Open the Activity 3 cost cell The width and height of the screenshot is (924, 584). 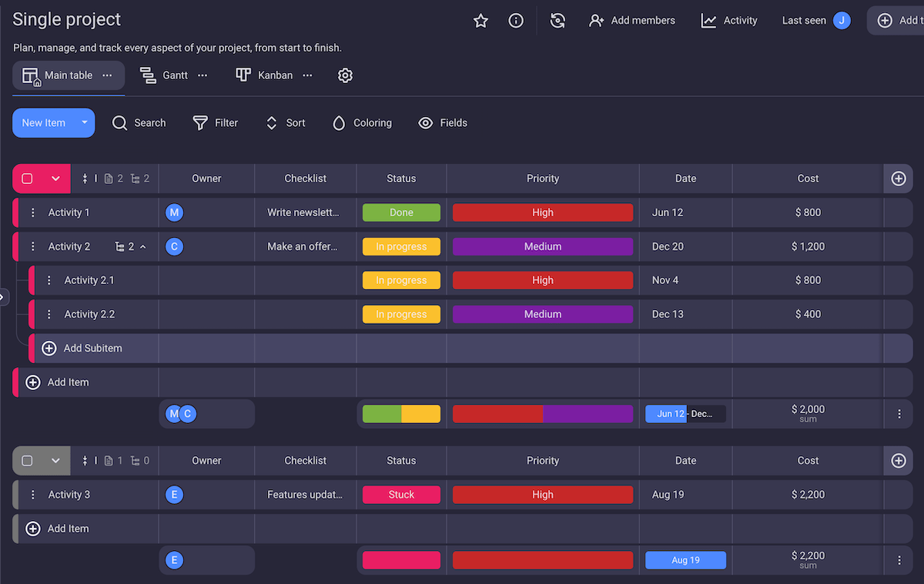pos(808,495)
